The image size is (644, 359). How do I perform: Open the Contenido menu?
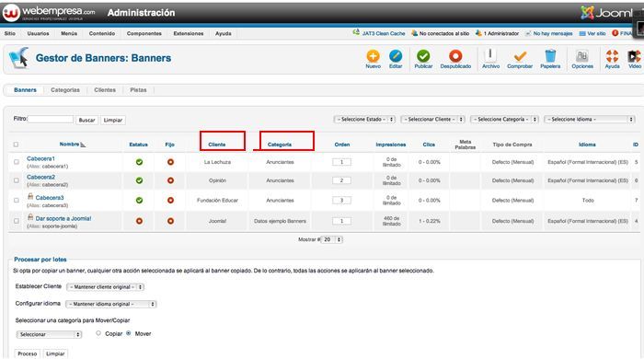(102, 33)
